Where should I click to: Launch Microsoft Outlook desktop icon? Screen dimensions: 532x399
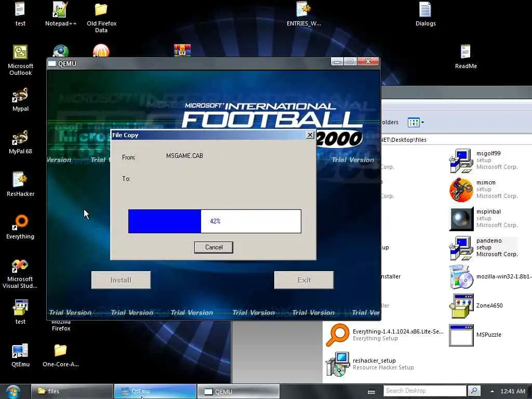[20, 60]
